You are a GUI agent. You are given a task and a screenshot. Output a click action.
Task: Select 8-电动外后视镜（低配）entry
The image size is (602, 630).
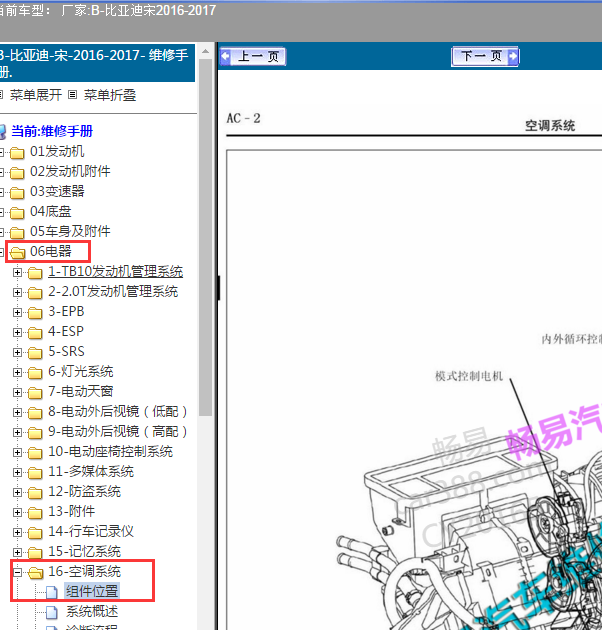pos(118,411)
